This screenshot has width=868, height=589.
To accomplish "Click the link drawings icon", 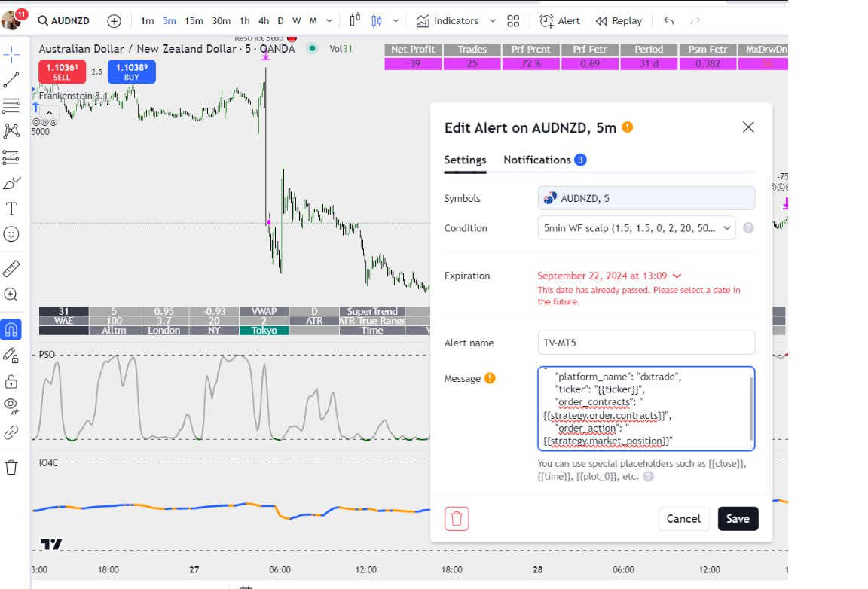I will [x=11, y=432].
